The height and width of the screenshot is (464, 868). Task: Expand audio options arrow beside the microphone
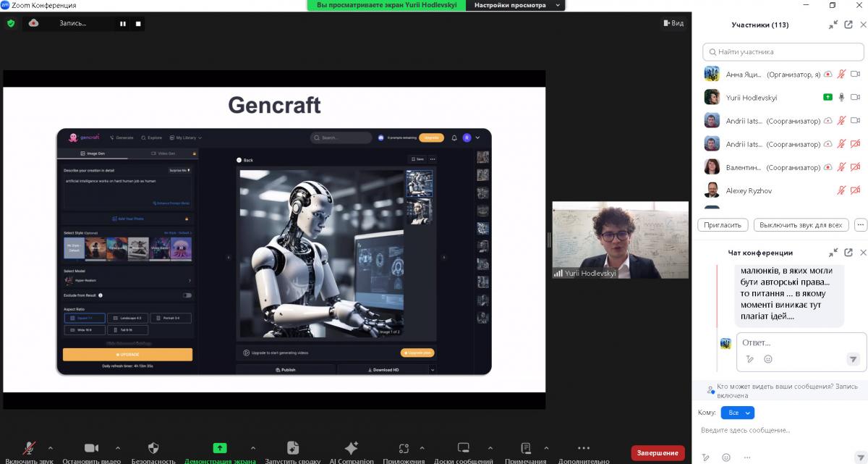pos(50,447)
